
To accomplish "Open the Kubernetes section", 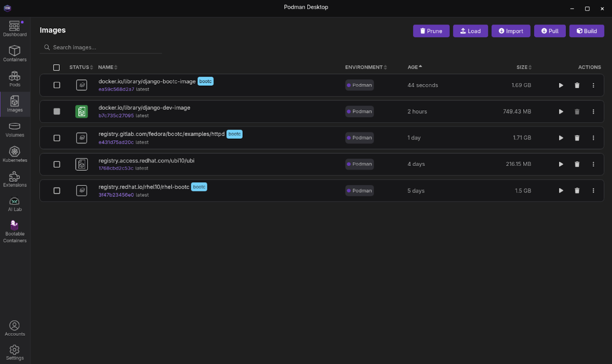I will coord(15,154).
